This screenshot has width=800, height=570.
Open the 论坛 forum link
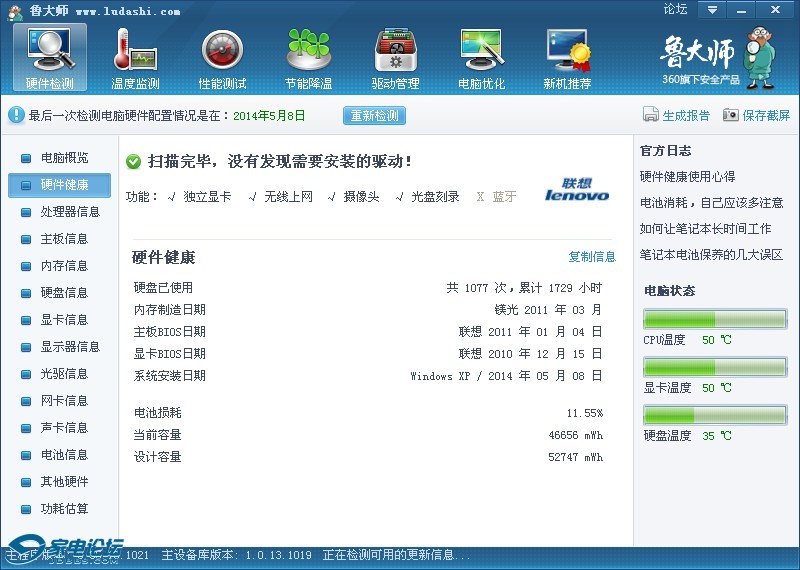coord(675,10)
